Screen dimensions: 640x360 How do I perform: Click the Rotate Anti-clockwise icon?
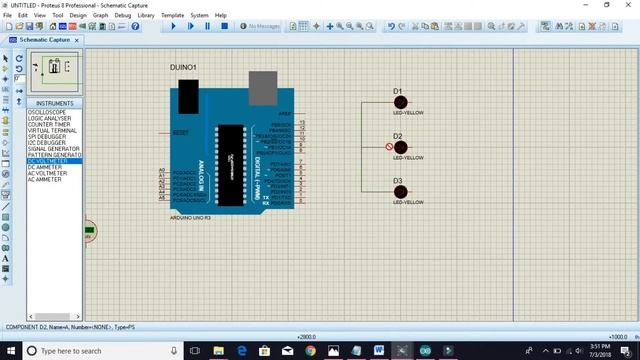pyautogui.click(x=19, y=69)
